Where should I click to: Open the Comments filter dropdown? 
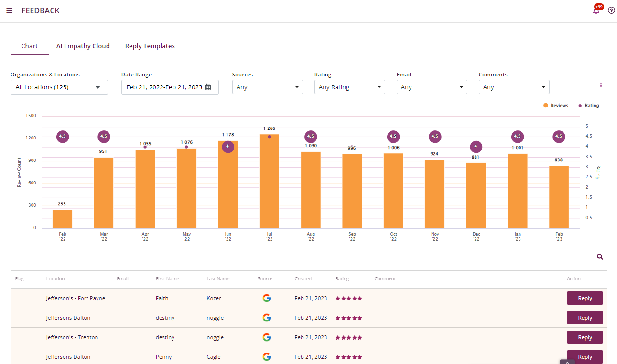[514, 87]
